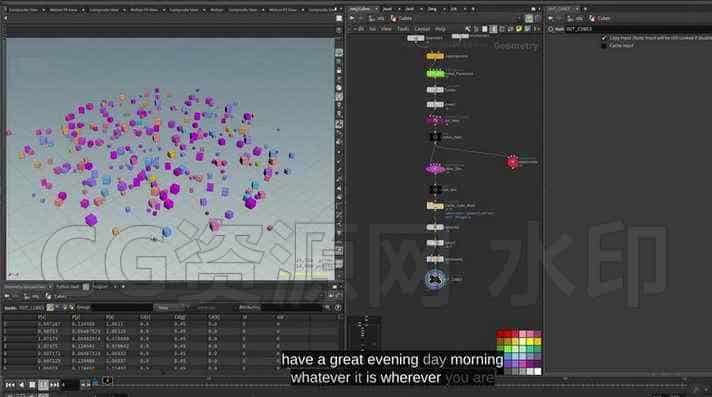Screen dimensions: 712x397
Task: Open the Tools menu in the network editor
Action: coord(403,29)
